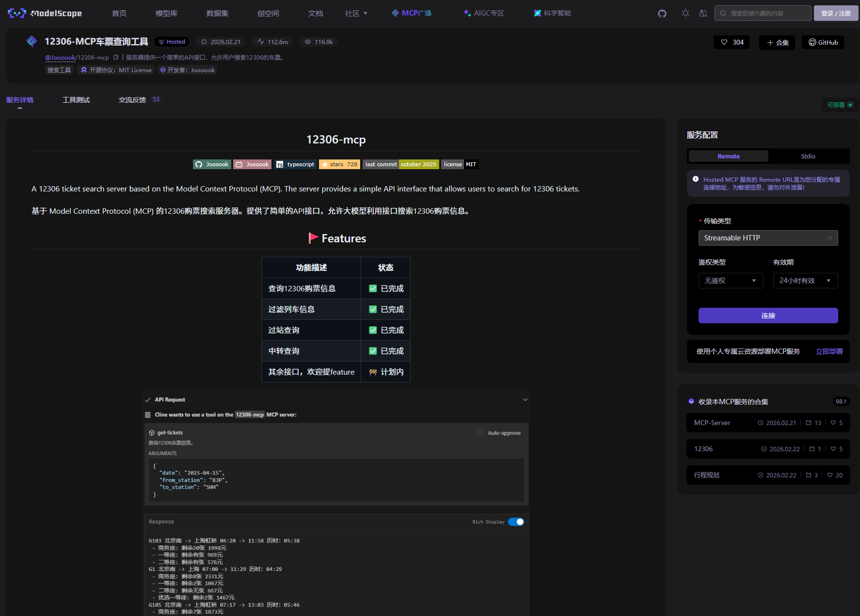This screenshot has height=616, width=860.
Task: Collapse the API Request panel chevron
Action: click(x=525, y=400)
